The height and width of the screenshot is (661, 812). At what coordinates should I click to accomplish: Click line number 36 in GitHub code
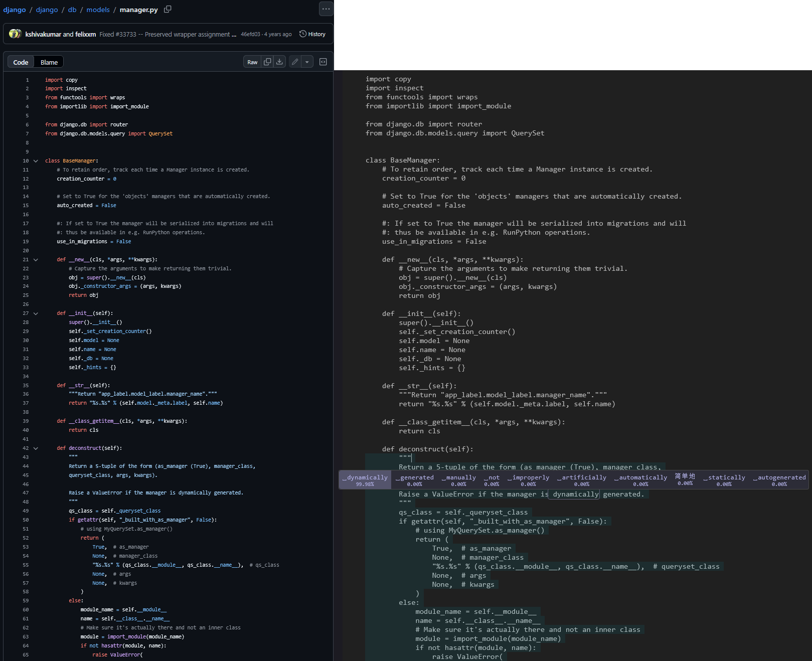pyautogui.click(x=26, y=394)
